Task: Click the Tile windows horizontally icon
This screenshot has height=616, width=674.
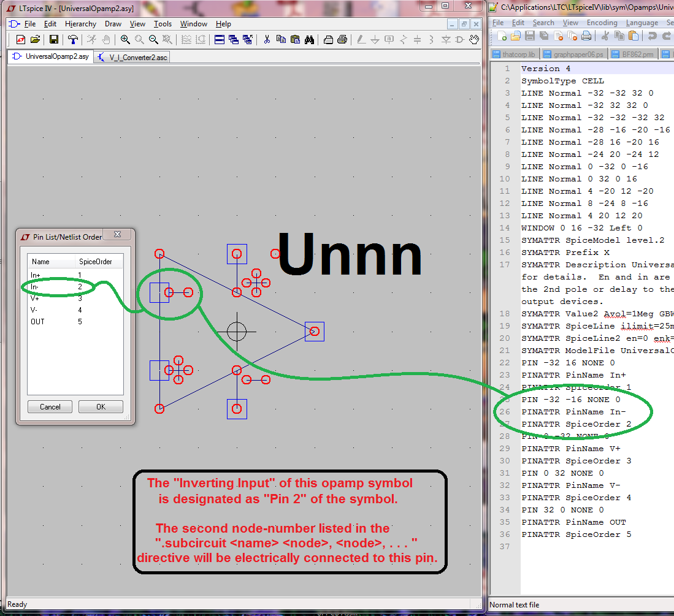Action: [219, 39]
